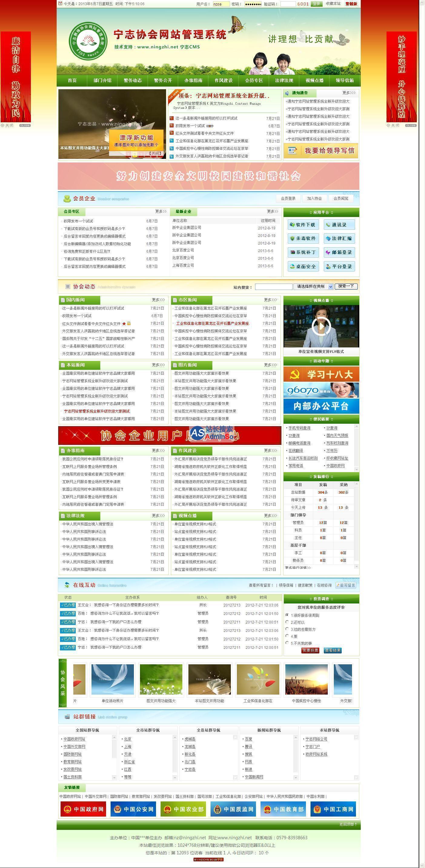Click the 中国政府网 emblem banner

83,809
